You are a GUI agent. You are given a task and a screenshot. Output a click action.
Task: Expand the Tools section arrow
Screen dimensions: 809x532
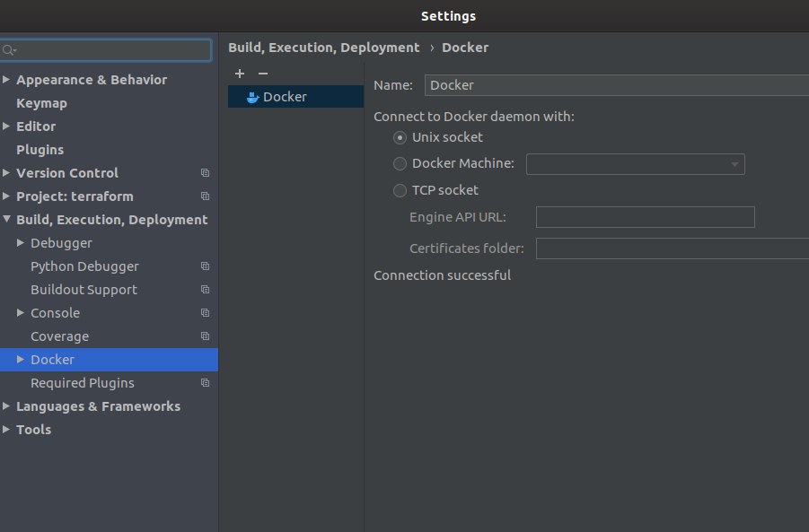coord(6,430)
